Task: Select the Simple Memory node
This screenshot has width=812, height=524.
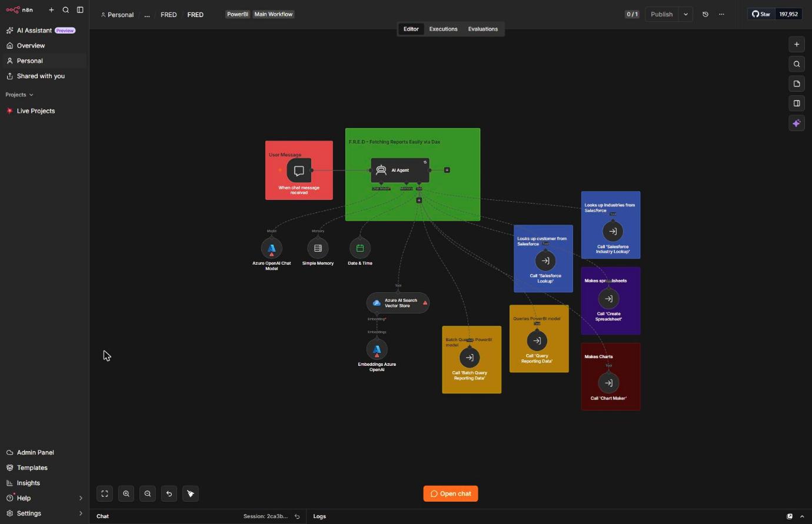Action: point(318,248)
